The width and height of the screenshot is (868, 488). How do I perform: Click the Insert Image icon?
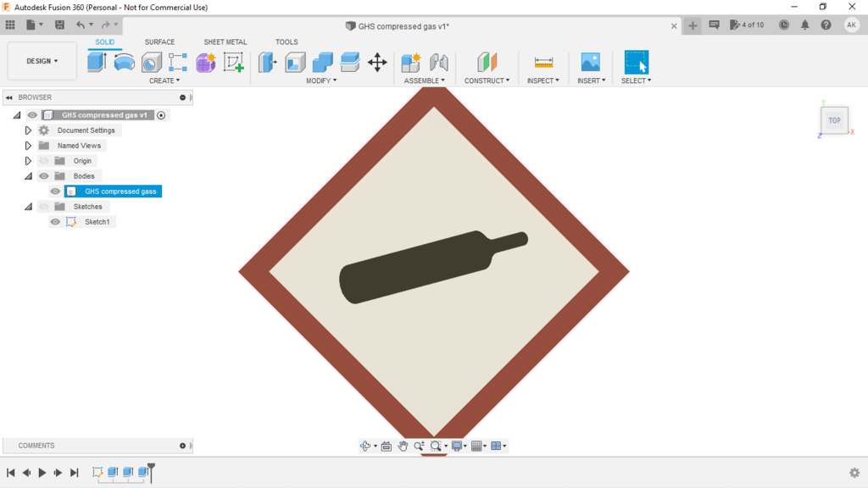(590, 62)
